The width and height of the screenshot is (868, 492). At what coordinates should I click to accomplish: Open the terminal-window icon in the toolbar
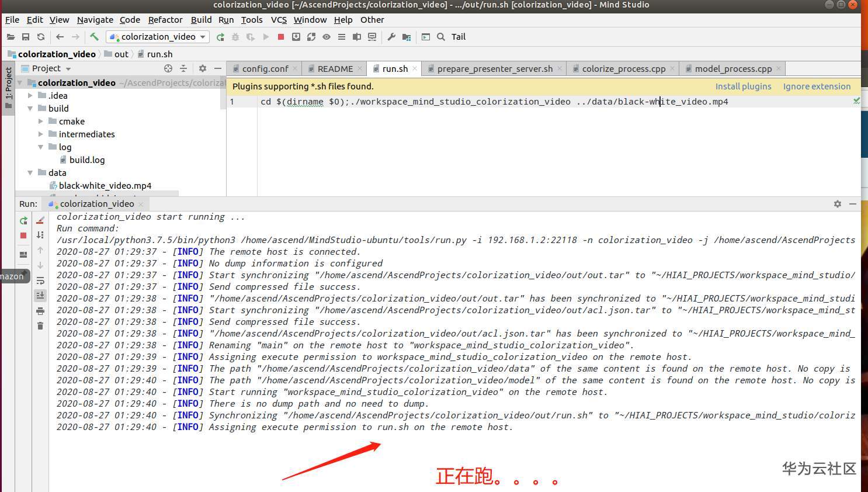pyautogui.click(x=426, y=37)
